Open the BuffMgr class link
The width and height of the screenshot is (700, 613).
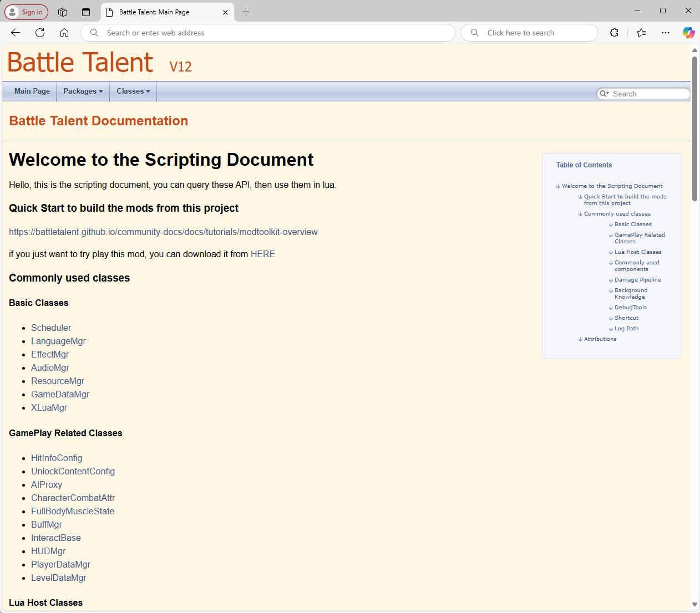pos(47,524)
